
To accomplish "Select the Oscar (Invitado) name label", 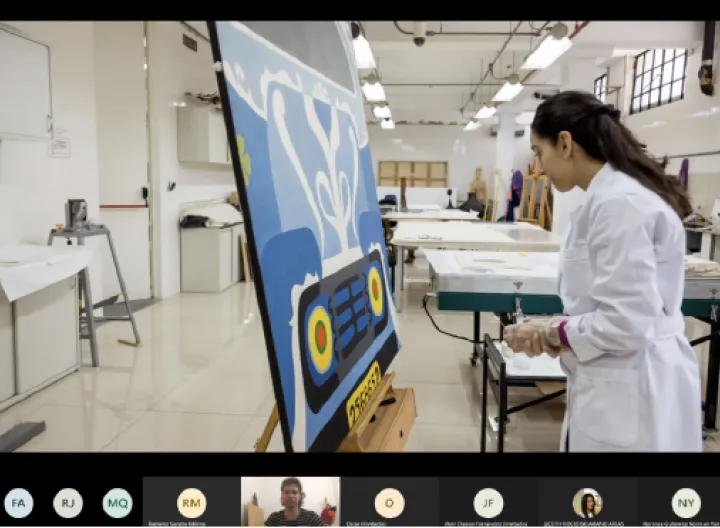I will 389,522.
